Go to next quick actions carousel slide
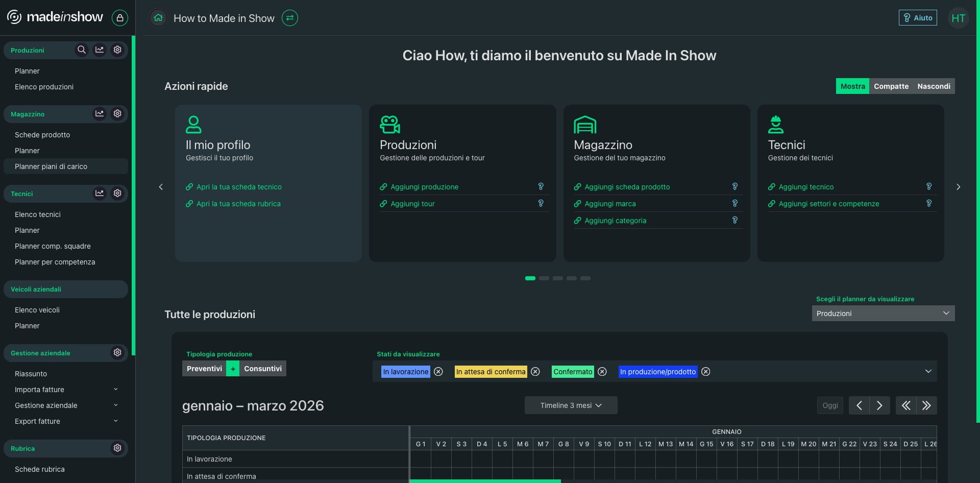The image size is (980, 483). (x=958, y=187)
